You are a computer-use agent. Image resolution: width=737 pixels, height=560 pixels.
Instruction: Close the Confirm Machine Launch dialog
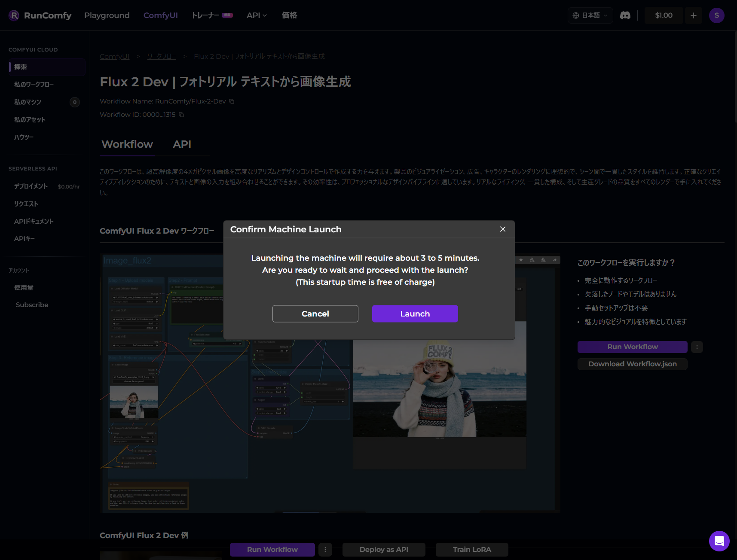[x=502, y=229]
